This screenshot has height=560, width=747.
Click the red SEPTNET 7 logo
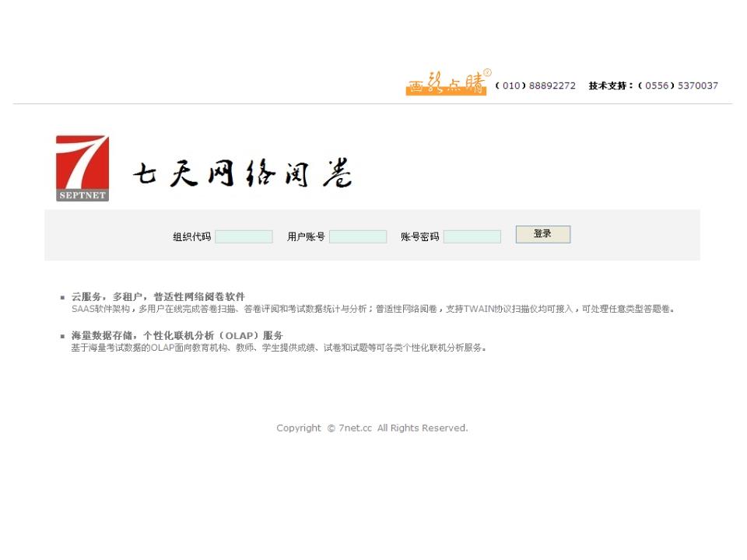click(82, 168)
